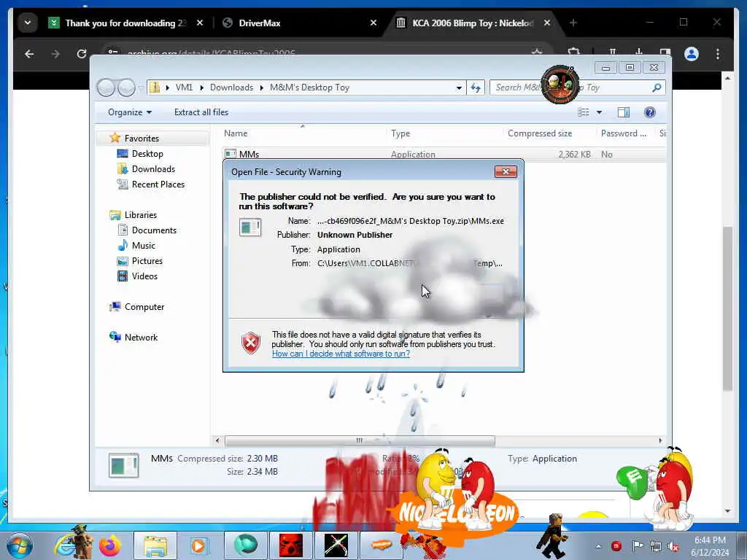Refresh the Explorer address bar location
Image resolution: width=747 pixels, height=560 pixels.
point(476,87)
